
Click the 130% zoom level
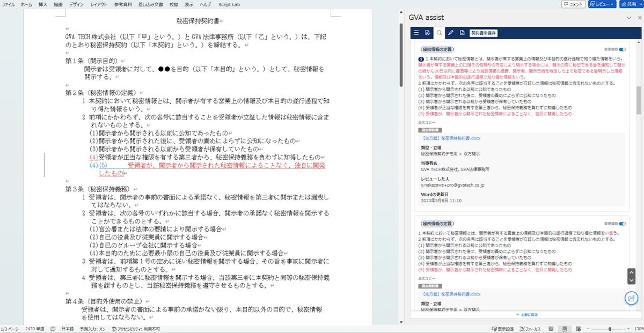tap(638, 329)
